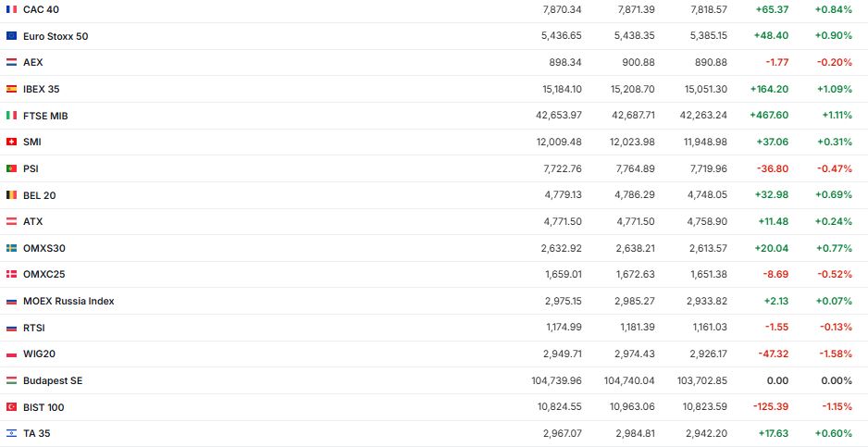Click the Belgium flag next to BEL 20
Image resolution: width=868 pixels, height=447 pixels.
click(11, 195)
